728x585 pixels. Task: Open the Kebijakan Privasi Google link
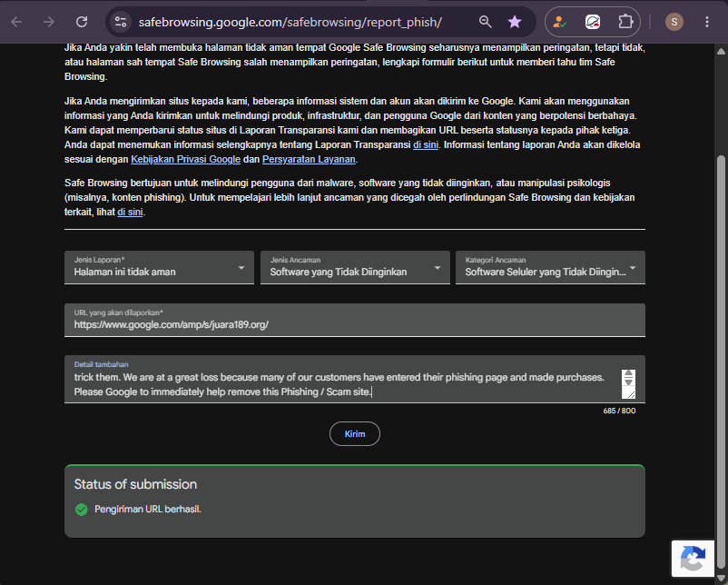tap(186, 159)
